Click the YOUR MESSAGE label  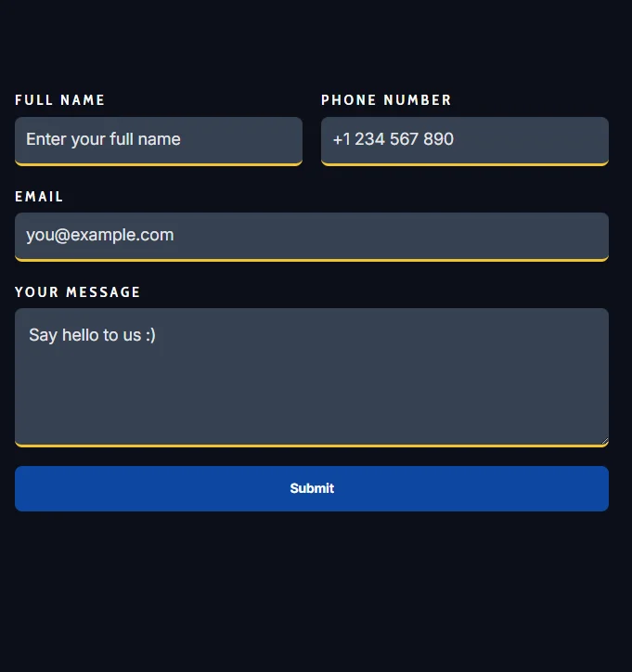coord(78,291)
